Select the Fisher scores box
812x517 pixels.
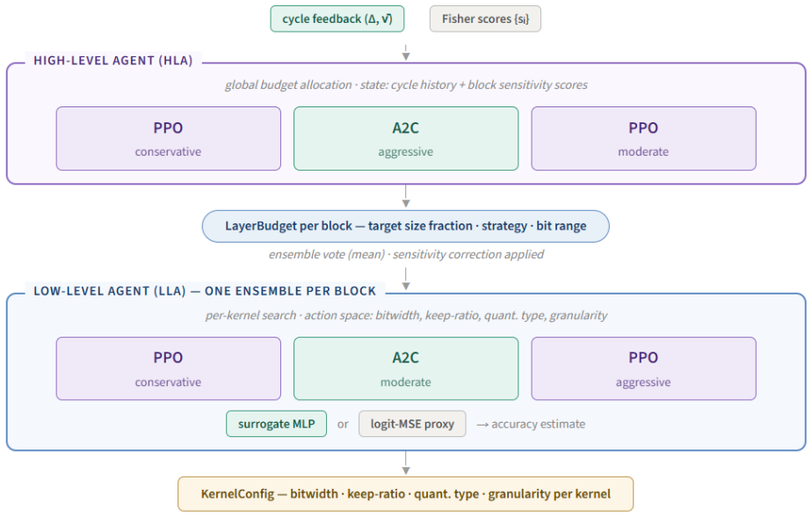[485, 19]
